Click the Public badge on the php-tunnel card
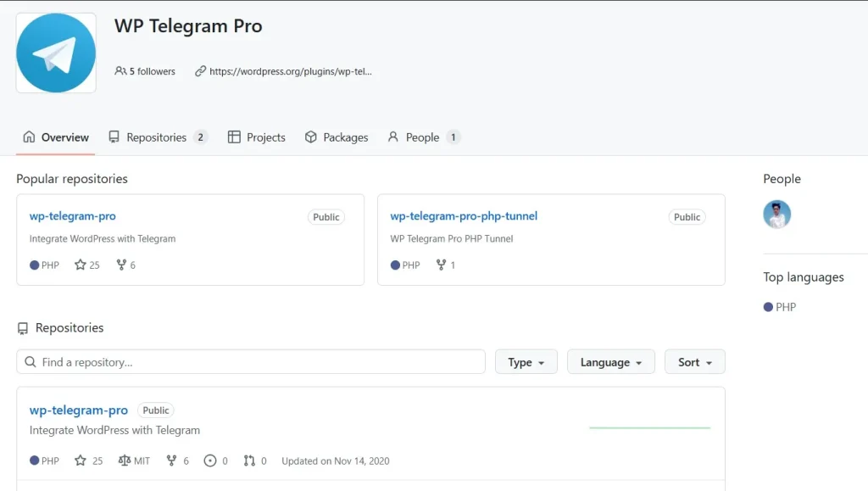Viewport: 868px width, 491px height. [687, 217]
